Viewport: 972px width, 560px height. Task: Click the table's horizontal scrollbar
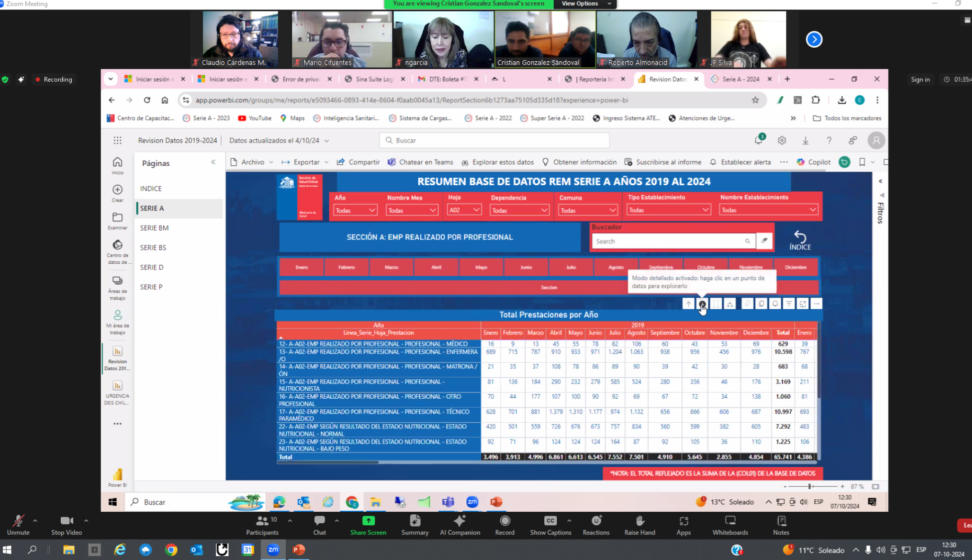(328, 462)
